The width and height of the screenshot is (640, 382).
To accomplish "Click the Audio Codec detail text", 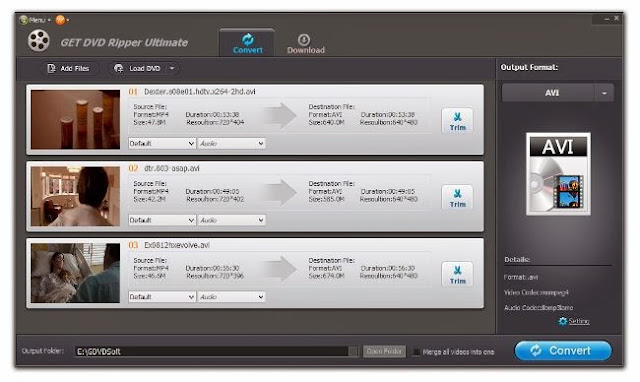I will (x=538, y=307).
